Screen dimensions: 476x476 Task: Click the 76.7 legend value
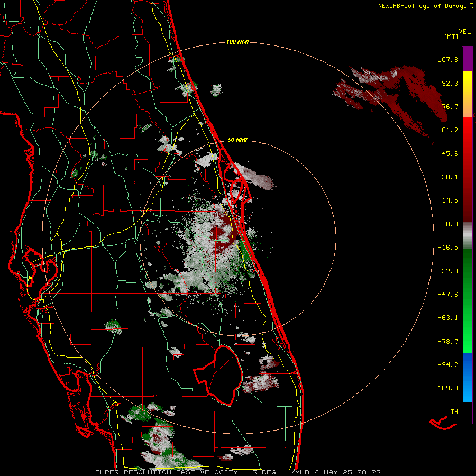[x=450, y=106]
